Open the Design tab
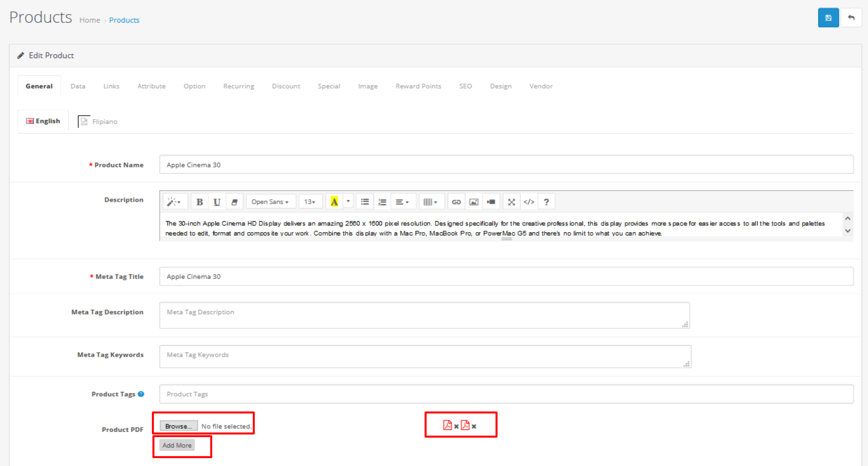The height and width of the screenshot is (466, 868). (x=501, y=86)
